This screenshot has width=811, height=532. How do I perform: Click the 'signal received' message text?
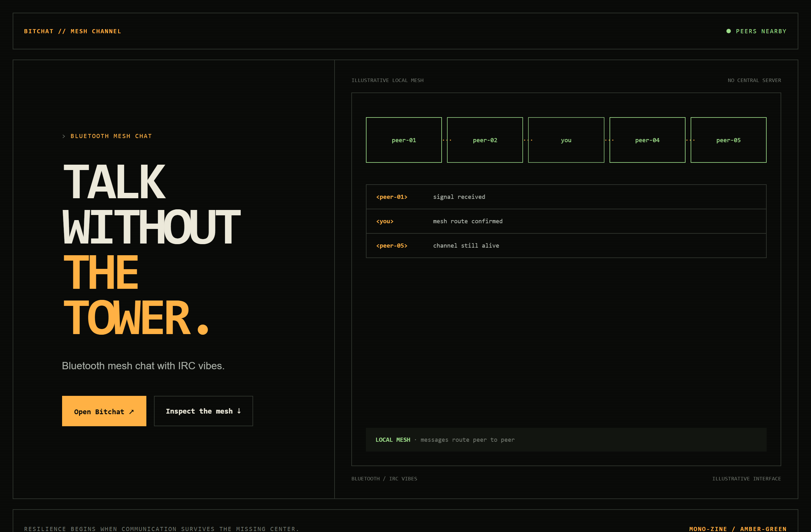tap(459, 197)
